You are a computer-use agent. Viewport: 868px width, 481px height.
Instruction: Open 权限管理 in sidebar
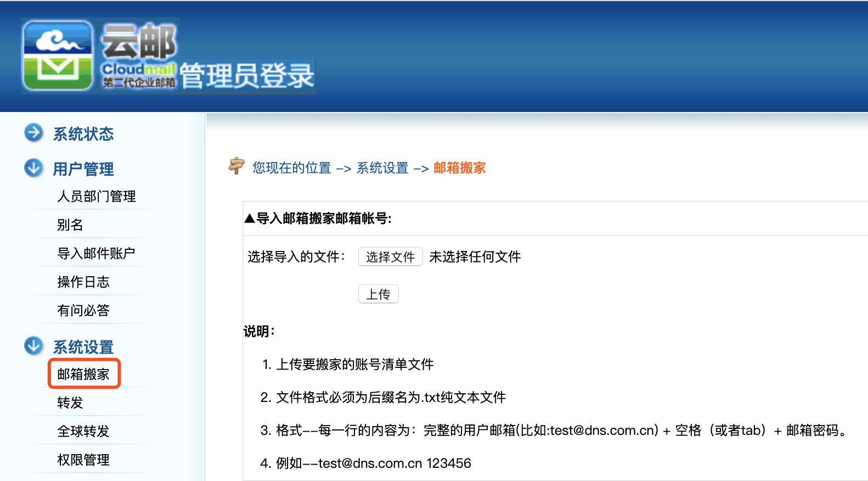click(83, 460)
